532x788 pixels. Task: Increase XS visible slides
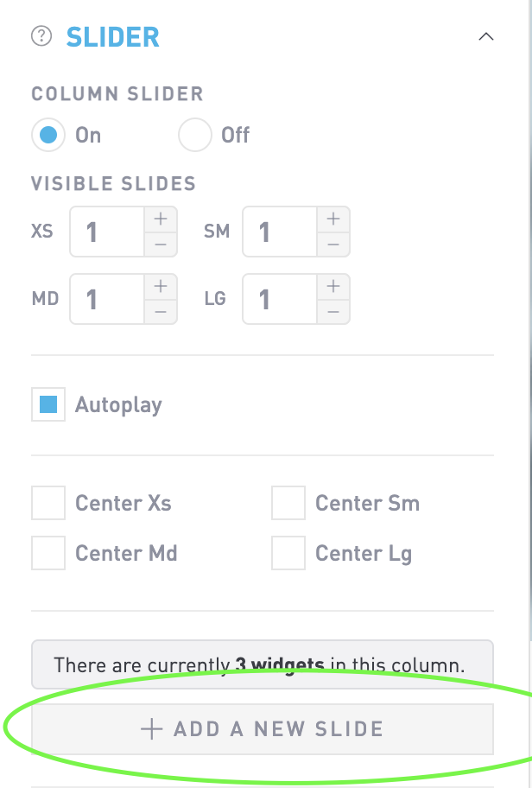[160, 219]
